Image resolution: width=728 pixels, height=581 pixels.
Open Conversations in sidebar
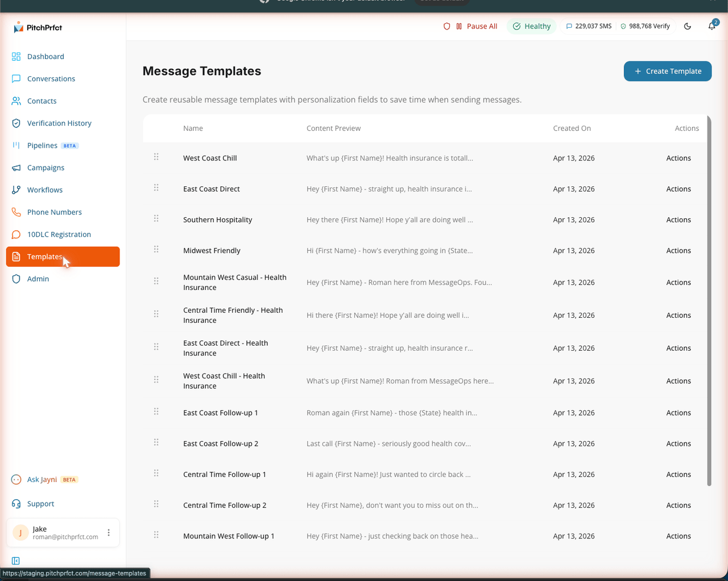(x=63, y=78)
